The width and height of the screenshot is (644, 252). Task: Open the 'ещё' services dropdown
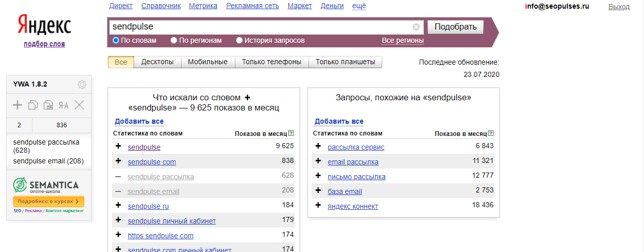coord(359,6)
